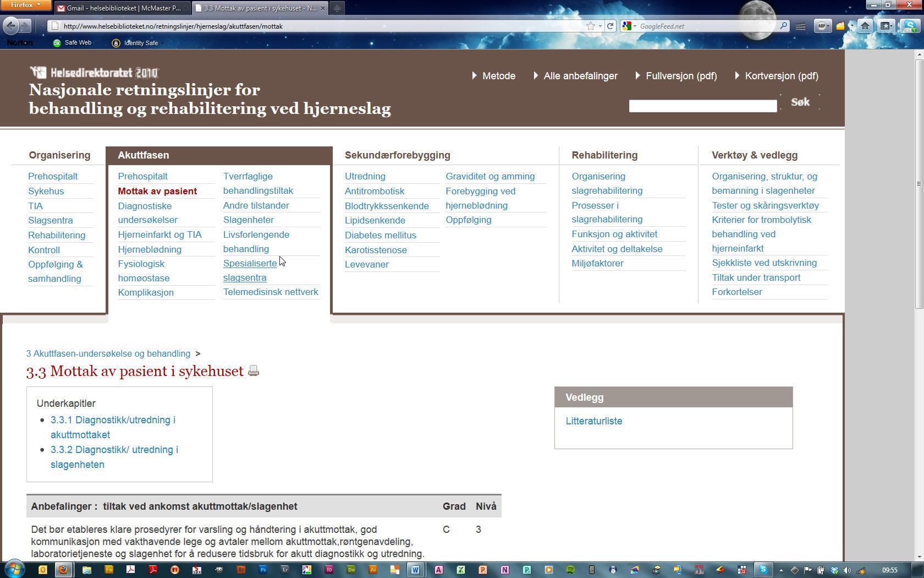Select the Sekundærforebygging section heading
Screen dimensions: 924x578
click(397, 155)
